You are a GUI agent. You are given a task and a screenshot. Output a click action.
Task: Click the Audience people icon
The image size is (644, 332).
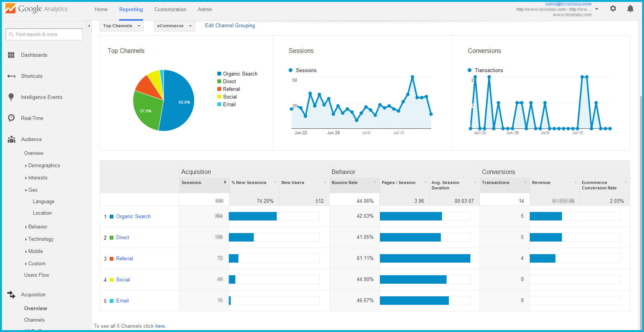11,139
